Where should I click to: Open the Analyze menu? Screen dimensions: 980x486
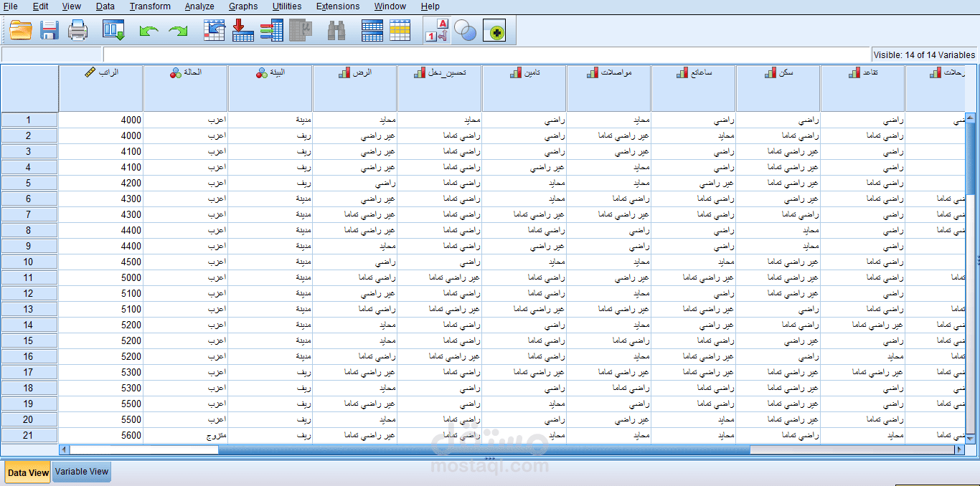click(x=199, y=6)
